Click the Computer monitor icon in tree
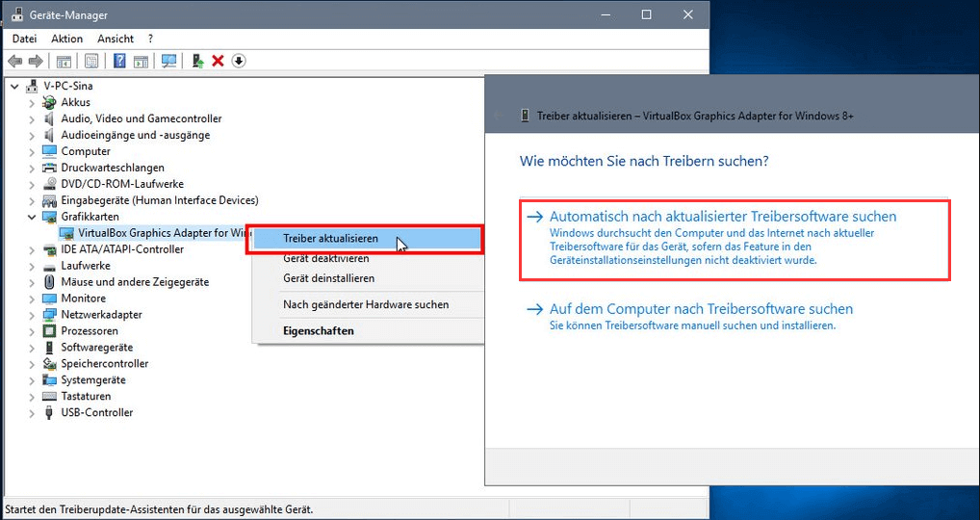This screenshot has height=520, width=980. tap(49, 151)
